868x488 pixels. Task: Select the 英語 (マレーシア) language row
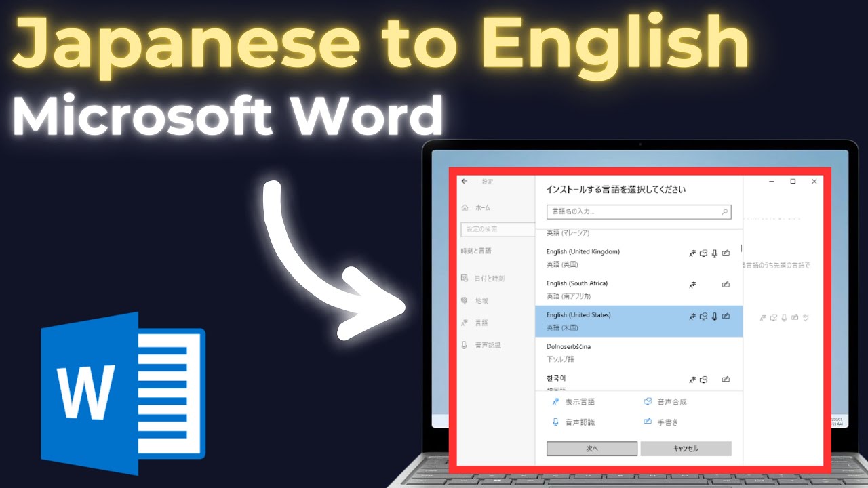639,233
